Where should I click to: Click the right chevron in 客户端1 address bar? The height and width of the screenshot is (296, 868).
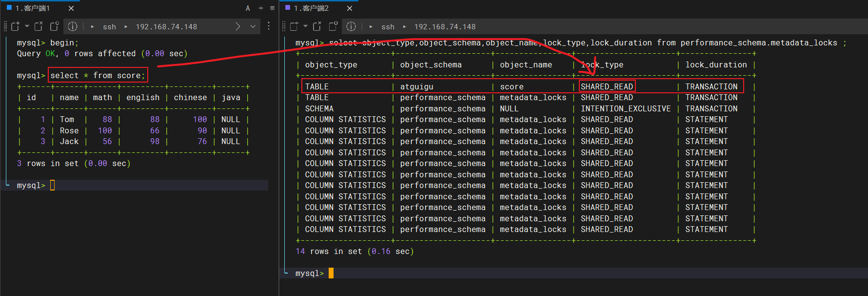[237, 26]
